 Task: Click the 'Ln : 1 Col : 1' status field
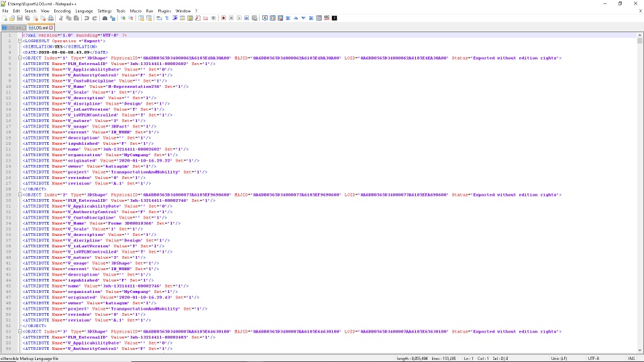476,358
